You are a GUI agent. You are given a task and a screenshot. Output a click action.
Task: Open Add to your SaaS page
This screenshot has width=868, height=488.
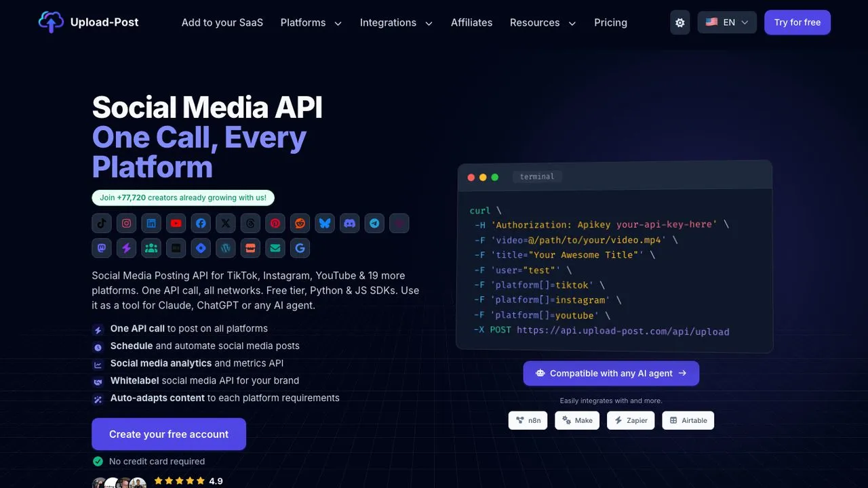click(222, 22)
